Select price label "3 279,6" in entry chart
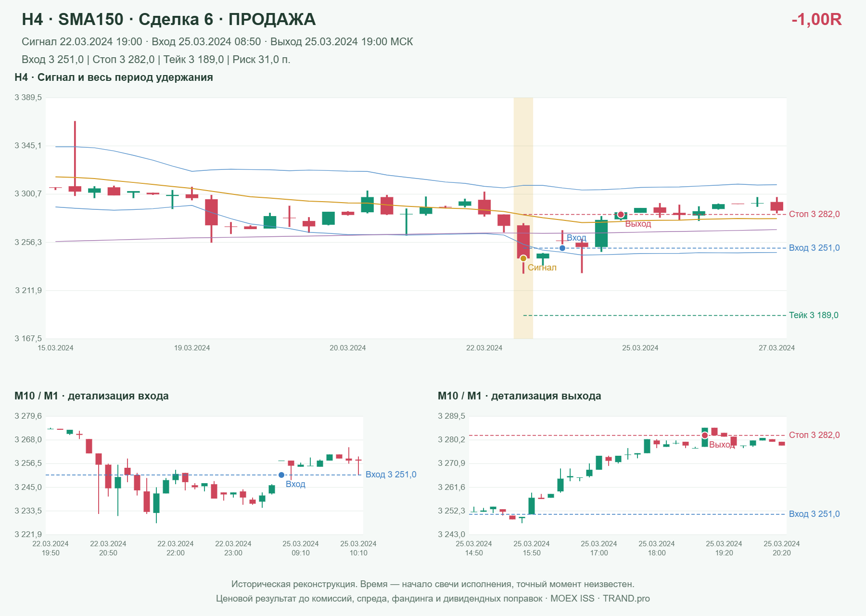 pyautogui.click(x=28, y=416)
